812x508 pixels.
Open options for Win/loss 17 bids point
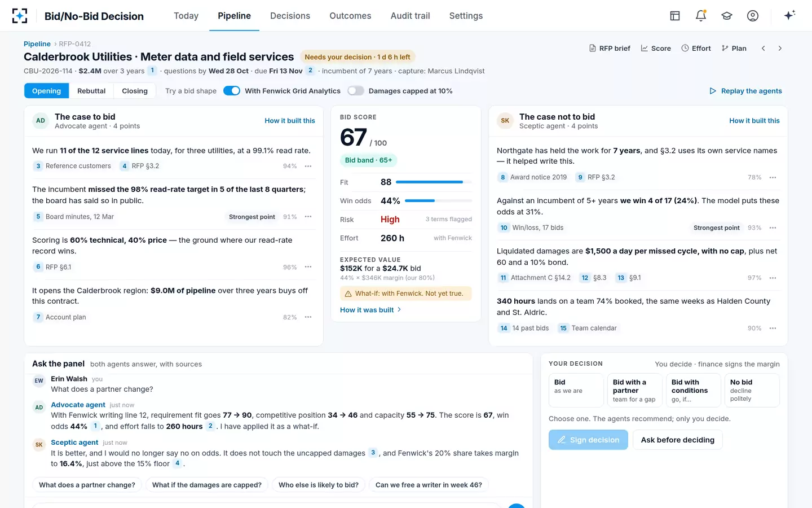tap(773, 228)
